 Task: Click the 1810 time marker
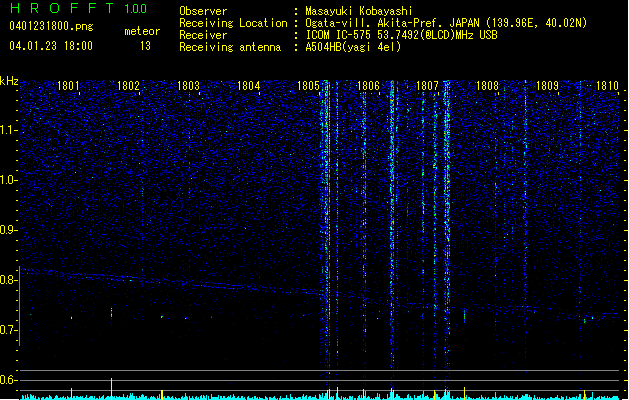pyautogui.click(x=607, y=85)
